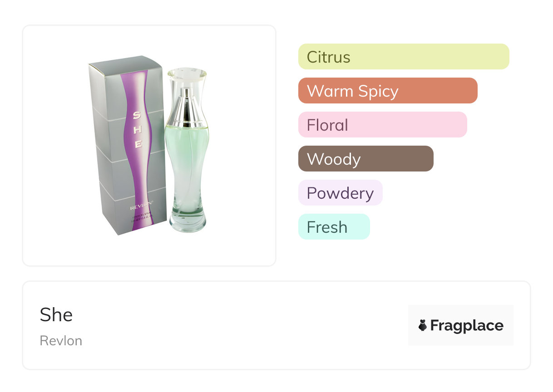Click the Fragplace perfume bottle logo icon
The image size is (553, 392).
click(423, 325)
